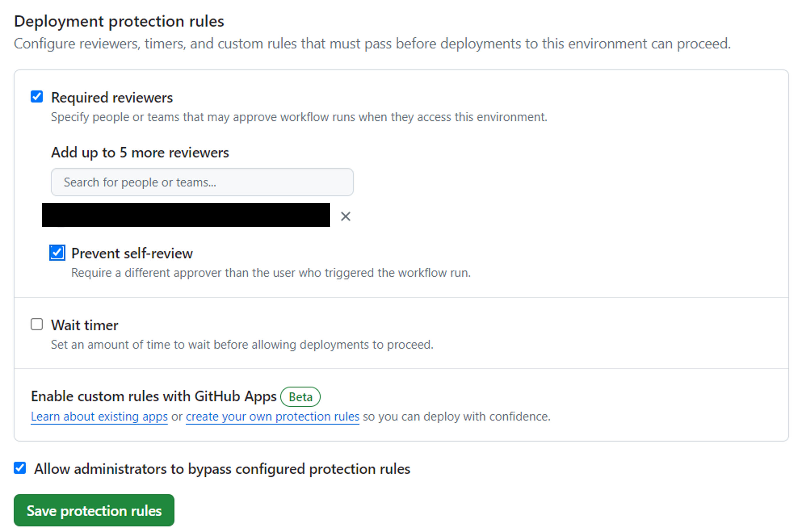Remove the added reviewer using the X icon
This screenshot has height=532, width=798.
346,216
